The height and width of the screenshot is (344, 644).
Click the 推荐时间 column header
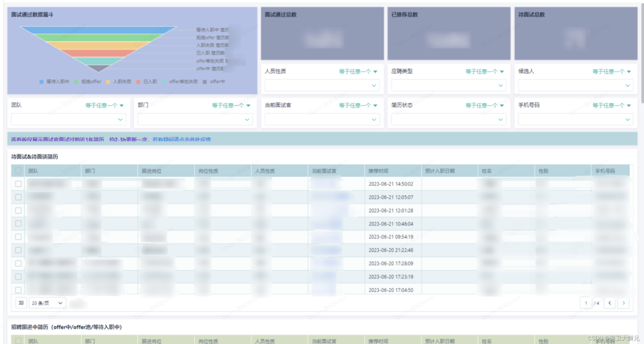378,171
